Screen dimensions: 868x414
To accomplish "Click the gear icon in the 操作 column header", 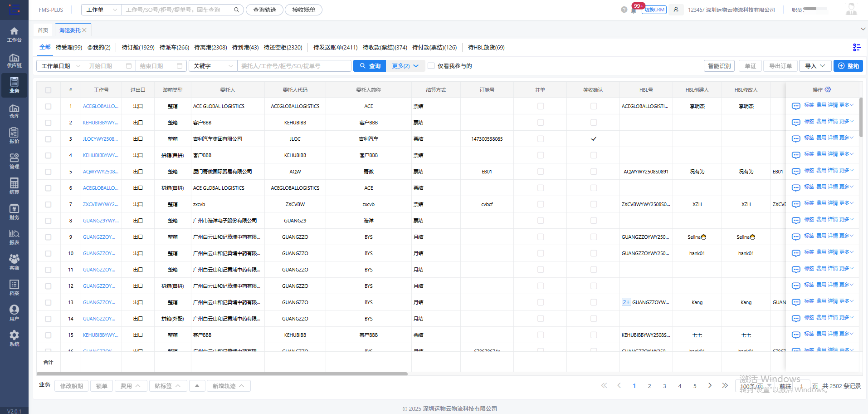I will tap(828, 89).
